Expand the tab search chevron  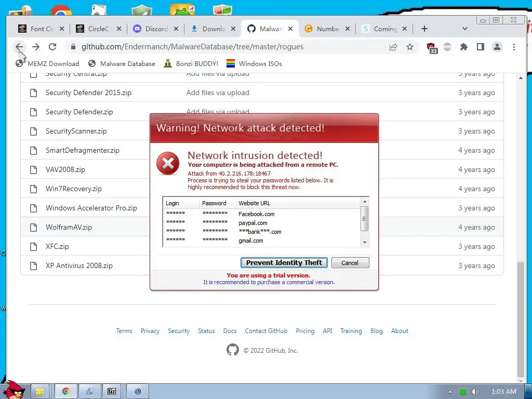point(465,29)
